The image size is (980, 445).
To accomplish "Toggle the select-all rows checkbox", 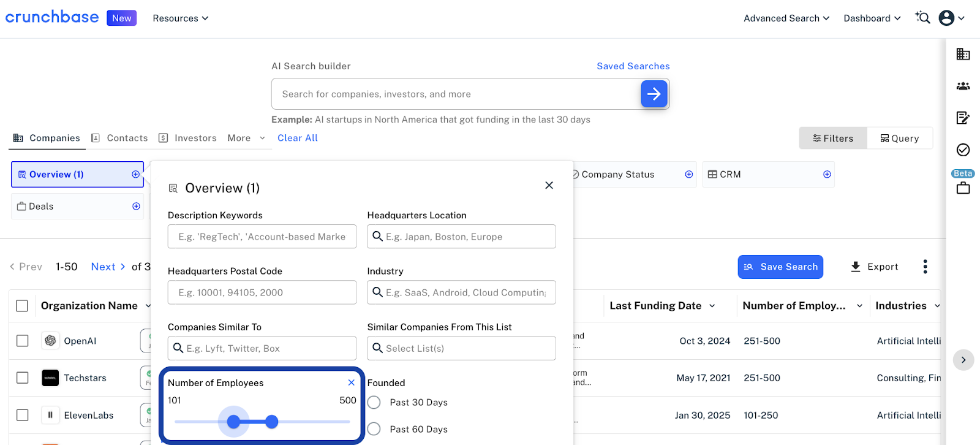I will click(x=22, y=306).
